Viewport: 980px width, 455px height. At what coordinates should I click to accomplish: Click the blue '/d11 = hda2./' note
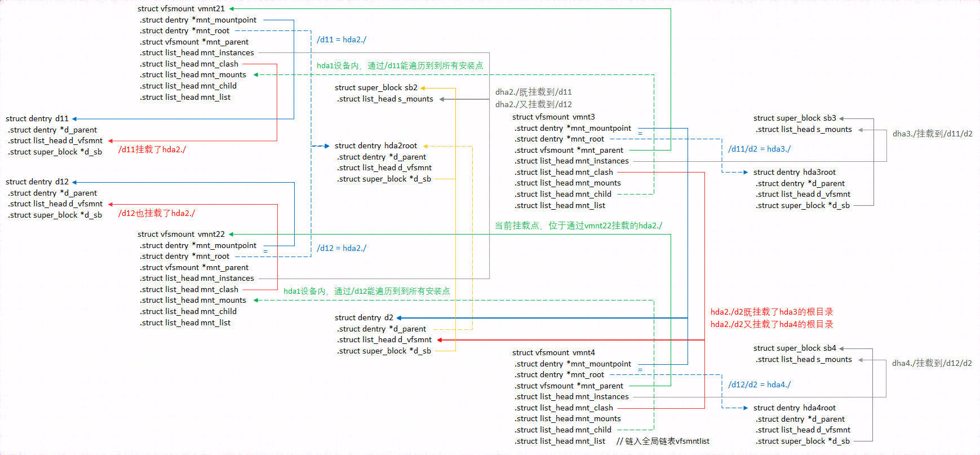point(342,39)
